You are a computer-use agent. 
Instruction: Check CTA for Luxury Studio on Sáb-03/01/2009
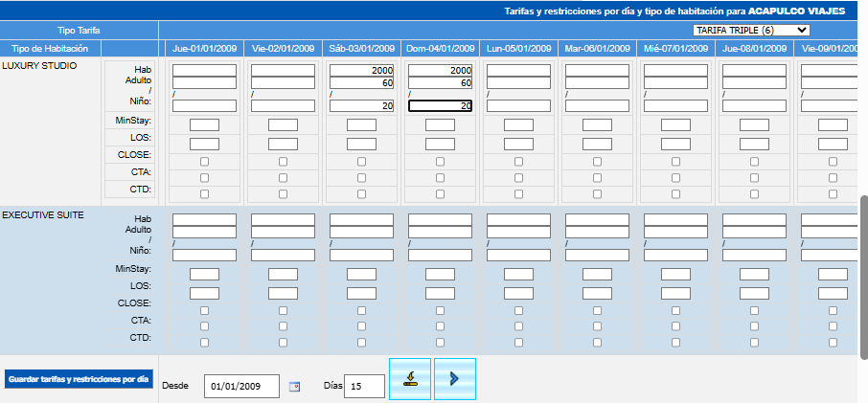click(361, 178)
